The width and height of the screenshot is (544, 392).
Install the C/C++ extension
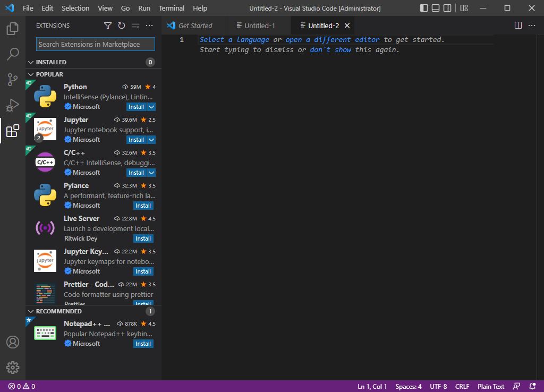[137, 173]
